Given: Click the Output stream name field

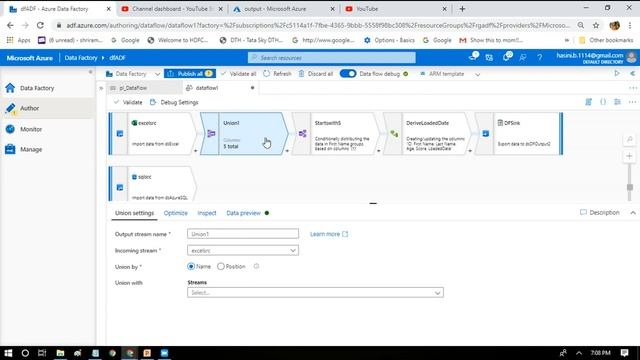Looking at the screenshot, I should pos(243,234).
